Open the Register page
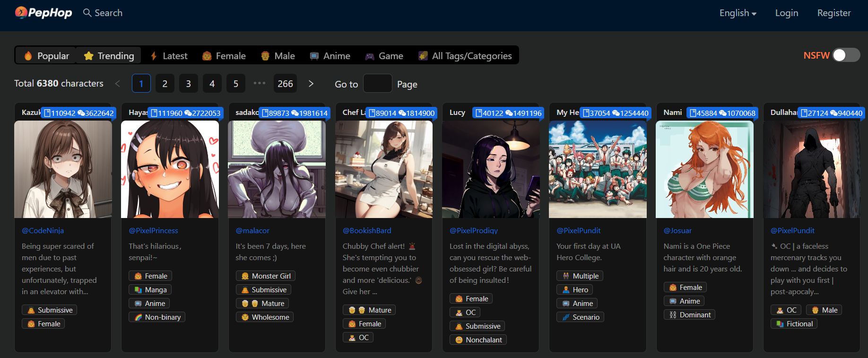This screenshot has width=868, height=358. click(x=834, y=13)
